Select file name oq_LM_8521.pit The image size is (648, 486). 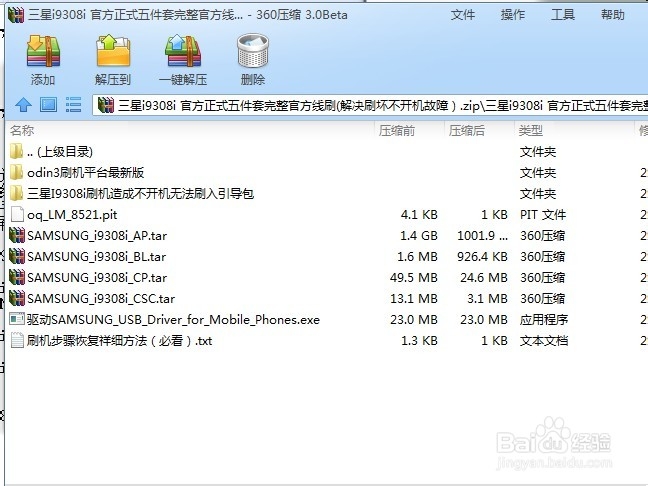pyautogui.click(x=72, y=215)
